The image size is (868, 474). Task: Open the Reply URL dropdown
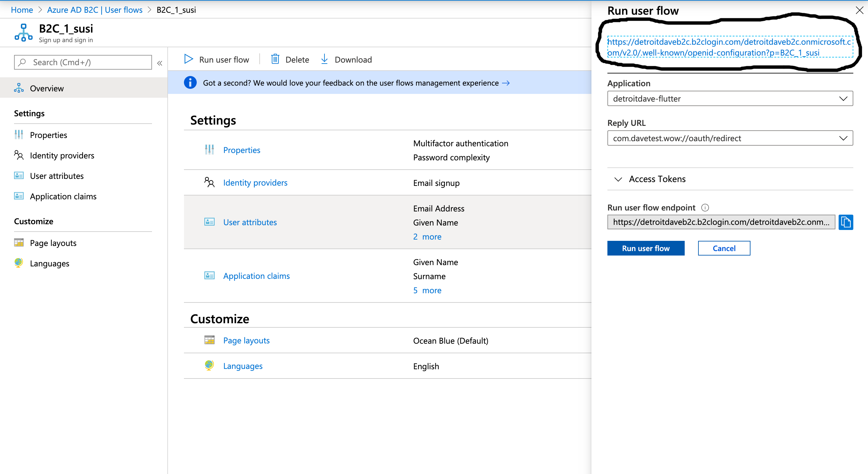pos(730,138)
